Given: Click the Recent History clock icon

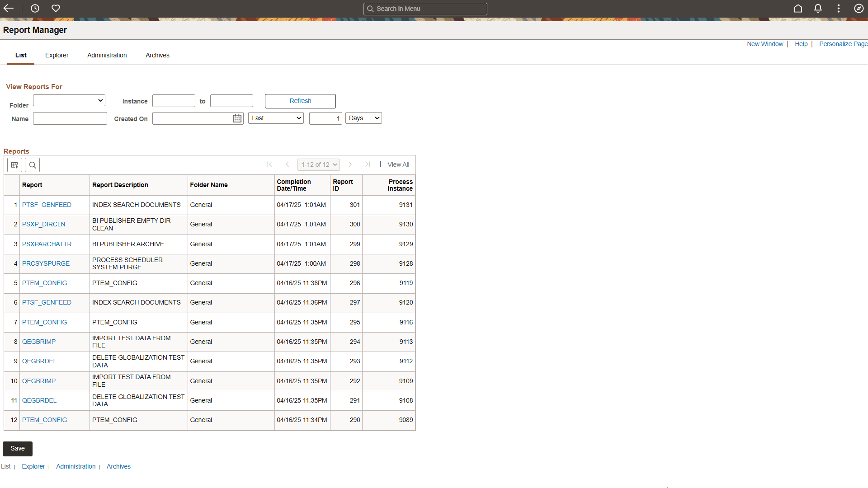Looking at the screenshot, I should click(35, 8).
